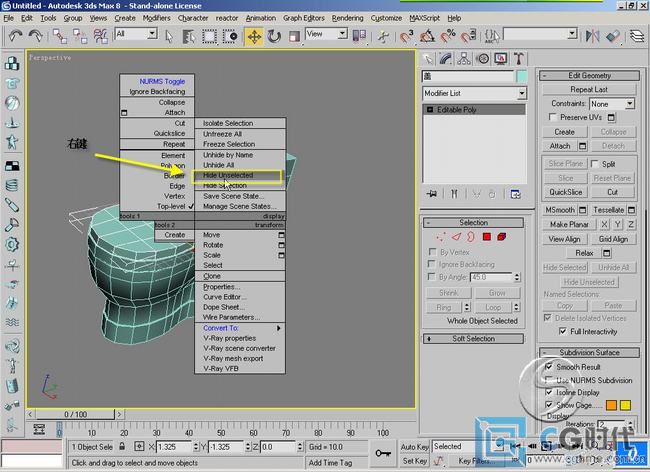Click the Align tool icon

pyautogui.click(x=613, y=36)
